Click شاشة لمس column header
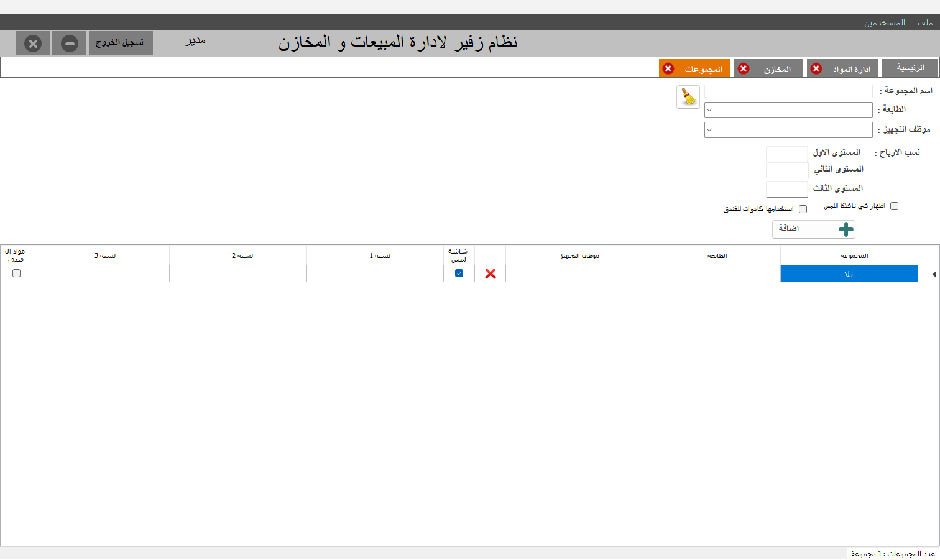Viewport: 940px width, 560px height. coord(459,255)
